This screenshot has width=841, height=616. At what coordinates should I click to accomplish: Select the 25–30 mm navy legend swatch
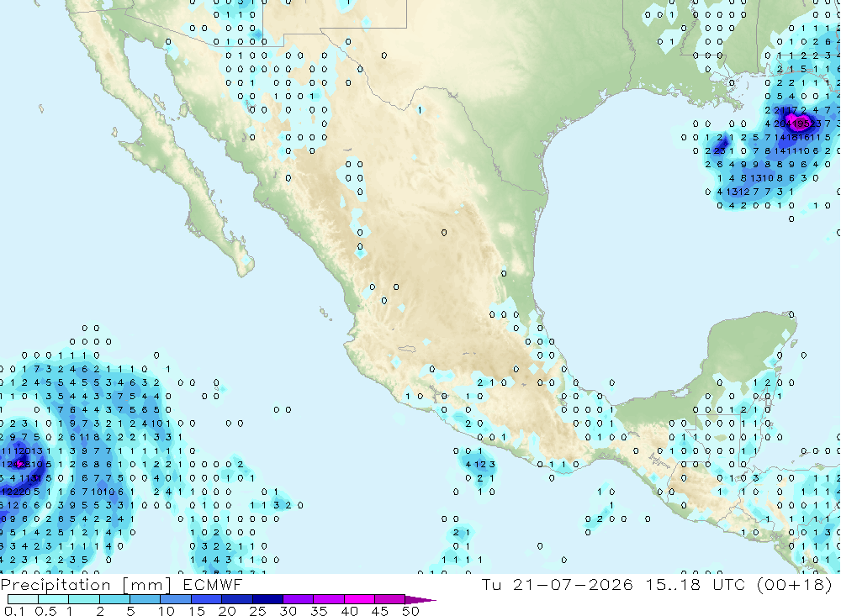coord(267,599)
